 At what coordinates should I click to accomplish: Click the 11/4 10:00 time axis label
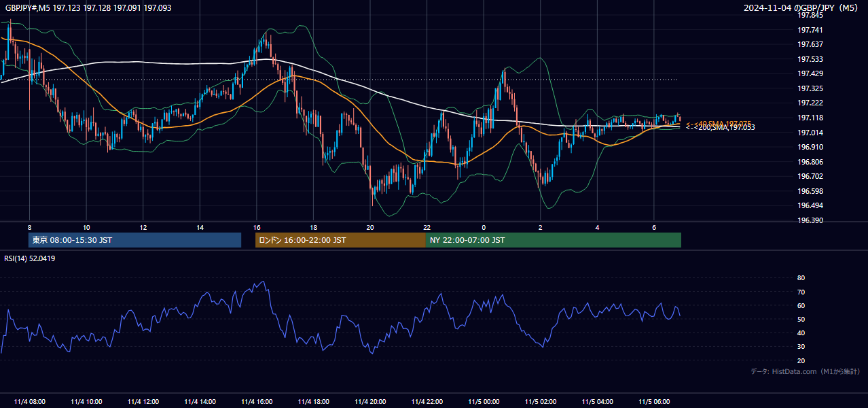pyautogui.click(x=86, y=401)
